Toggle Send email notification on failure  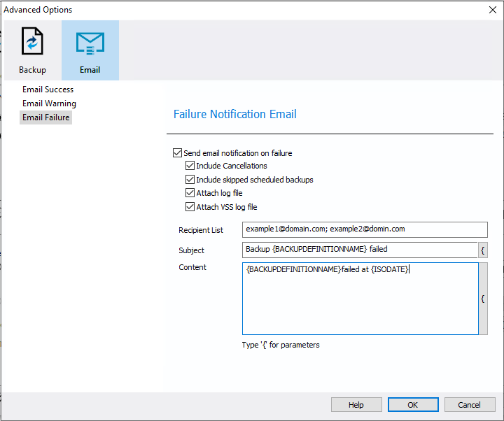[x=177, y=153]
